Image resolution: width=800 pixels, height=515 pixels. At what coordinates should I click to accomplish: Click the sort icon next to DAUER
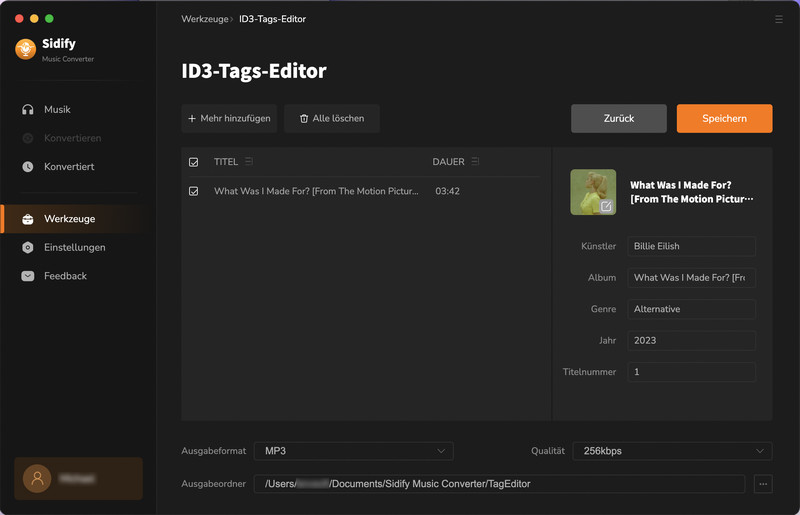[x=475, y=161]
